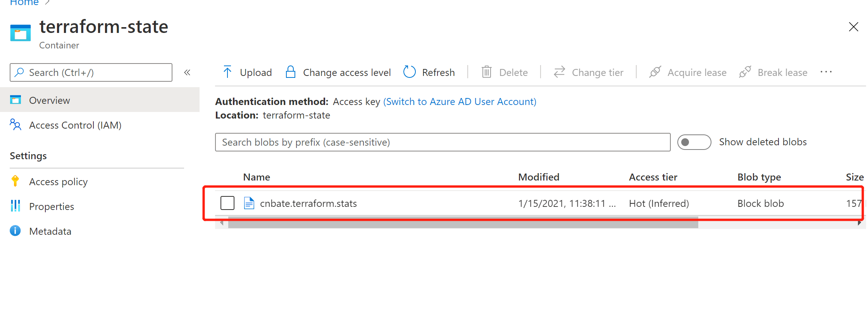
Task: Click the Metadata info icon
Action: coord(15,230)
